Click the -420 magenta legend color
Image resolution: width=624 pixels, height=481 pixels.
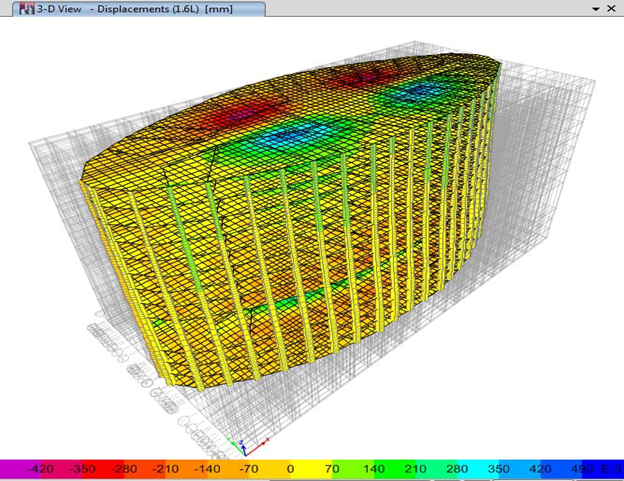(41, 469)
